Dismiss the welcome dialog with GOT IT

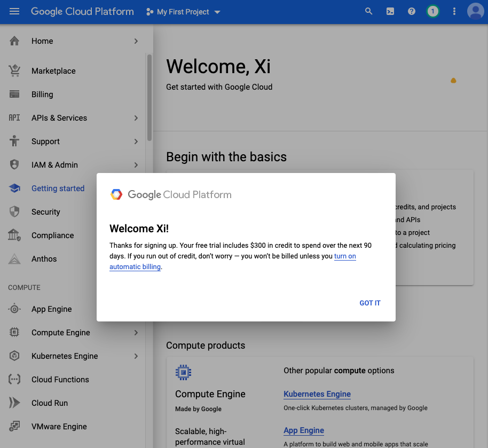(x=370, y=303)
